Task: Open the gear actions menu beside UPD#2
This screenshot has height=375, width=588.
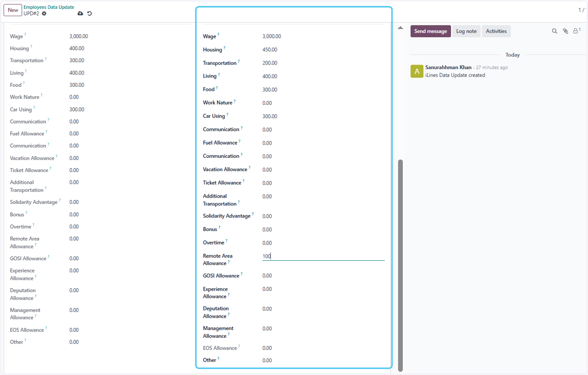Action: click(x=44, y=13)
